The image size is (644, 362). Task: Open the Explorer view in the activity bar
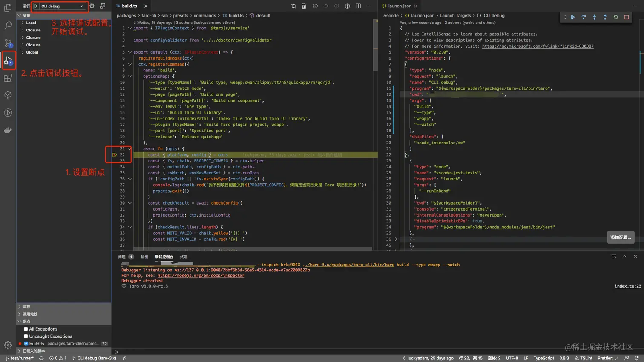coord(8,8)
